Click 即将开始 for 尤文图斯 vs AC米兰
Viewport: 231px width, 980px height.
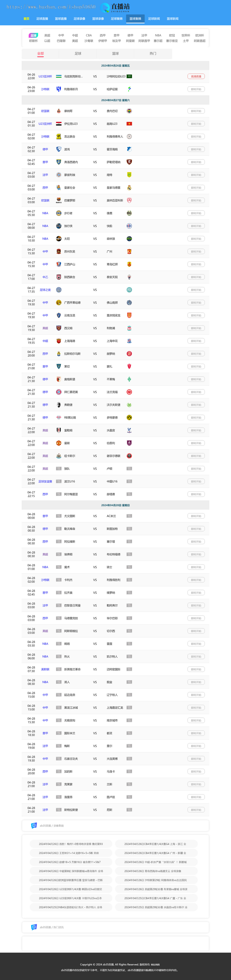(x=196, y=516)
